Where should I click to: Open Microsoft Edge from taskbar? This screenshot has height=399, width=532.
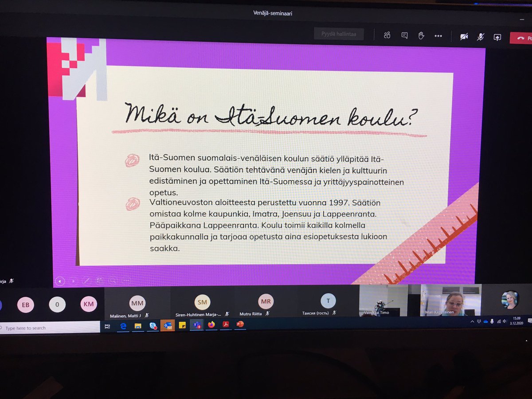point(123,326)
